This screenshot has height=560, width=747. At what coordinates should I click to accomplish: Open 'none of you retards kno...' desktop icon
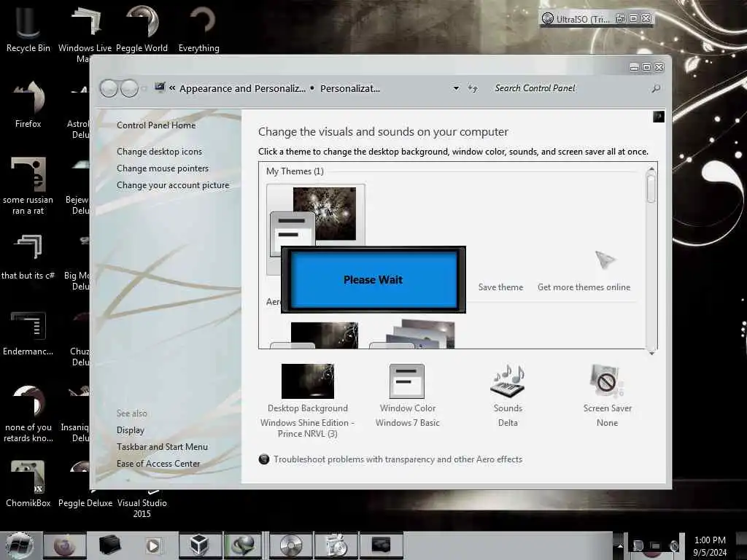pos(28,413)
